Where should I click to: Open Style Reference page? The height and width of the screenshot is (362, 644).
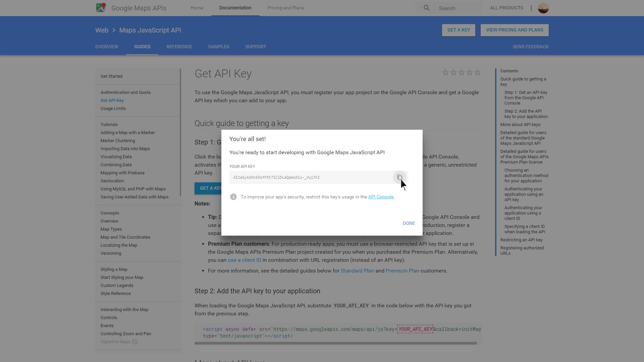click(115, 294)
